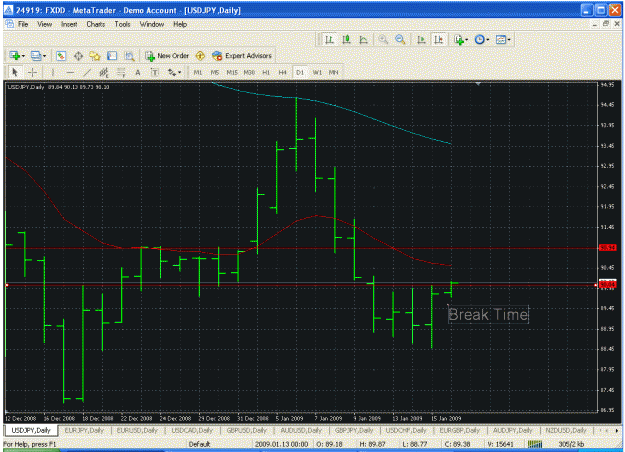
Task: Click the 'Break Time' text label
Action: pos(488,315)
